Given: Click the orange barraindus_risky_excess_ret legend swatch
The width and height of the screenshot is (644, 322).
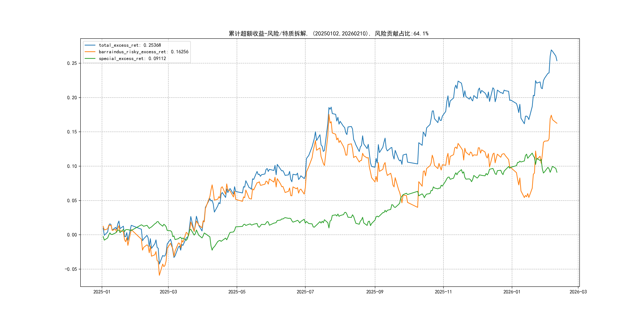Looking at the screenshot, I should coord(90,52).
